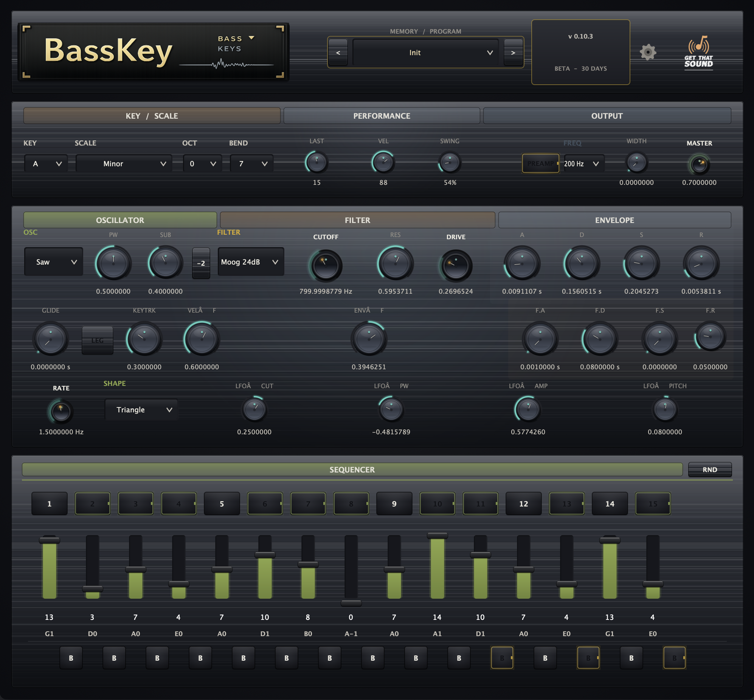This screenshot has height=700, width=754.
Task: Switch to the PERFORMANCE tab
Action: coord(382,116)
